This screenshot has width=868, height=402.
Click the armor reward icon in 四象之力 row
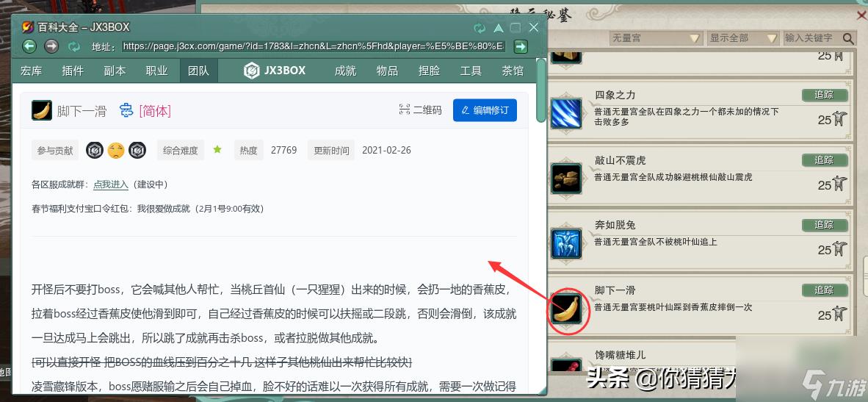click(840, 118)
